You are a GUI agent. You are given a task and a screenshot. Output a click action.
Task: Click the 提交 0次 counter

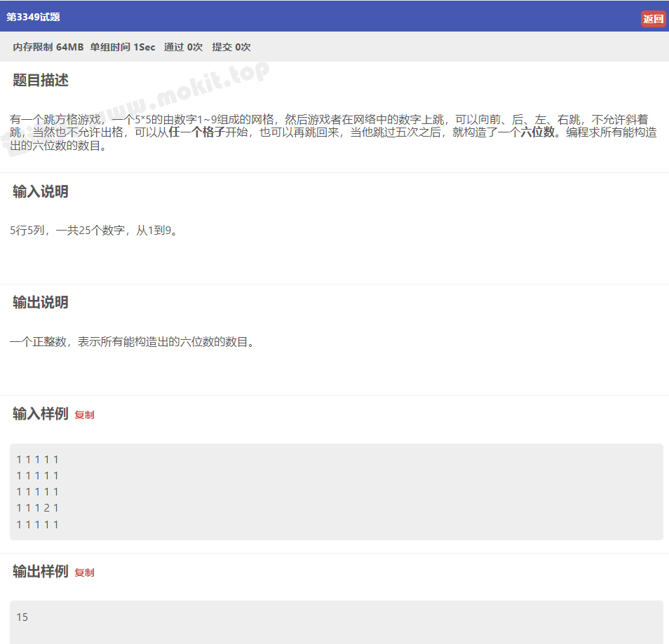coord(231,47)
